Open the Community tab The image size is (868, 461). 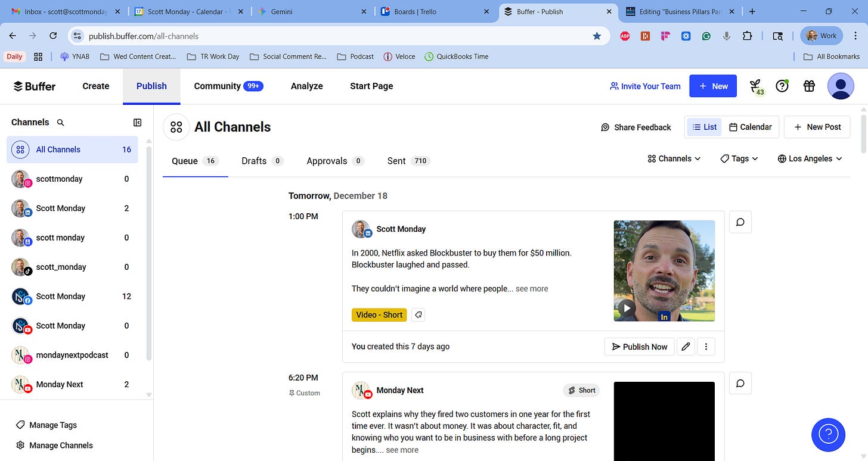[228, 86]
